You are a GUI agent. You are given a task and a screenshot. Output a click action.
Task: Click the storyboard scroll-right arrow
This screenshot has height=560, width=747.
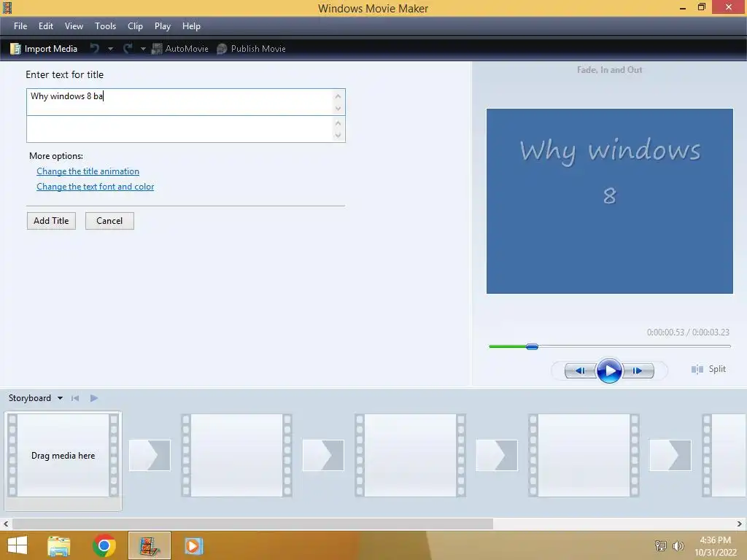click(740, 524)
